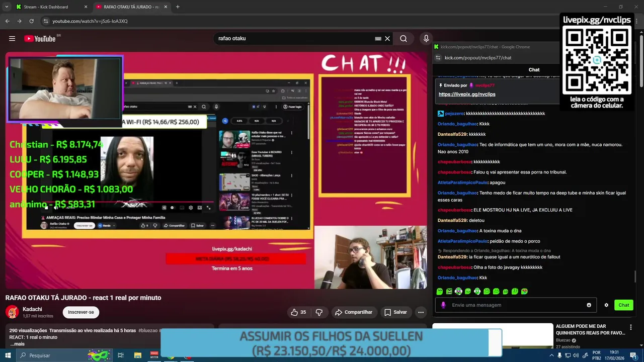This screenshot has width=644, height=362.
Task: Open options for the Bluezao recommended video
Action: [631, 327]
